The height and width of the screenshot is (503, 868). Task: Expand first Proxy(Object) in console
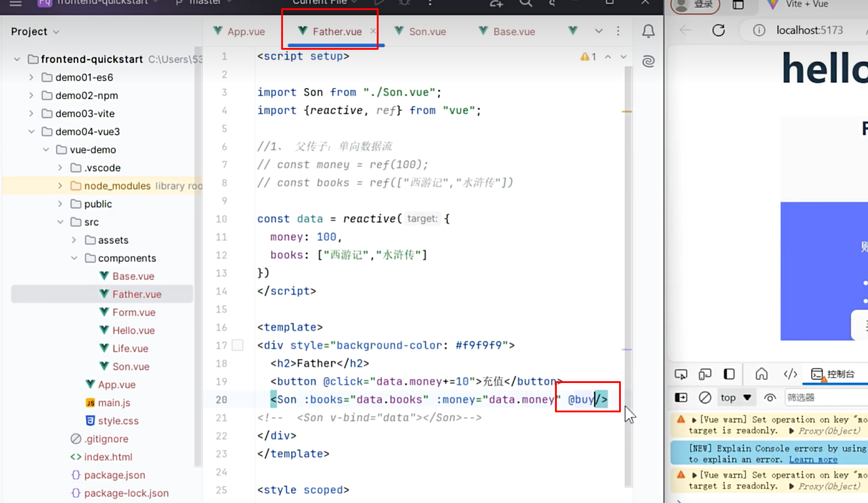coord(791,431)
